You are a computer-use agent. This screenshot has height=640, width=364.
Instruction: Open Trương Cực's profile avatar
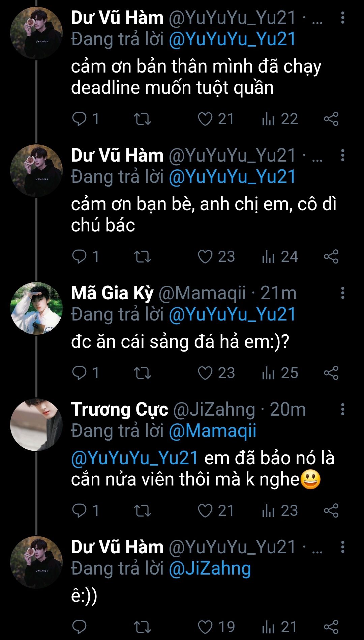[x=36, y=425]
